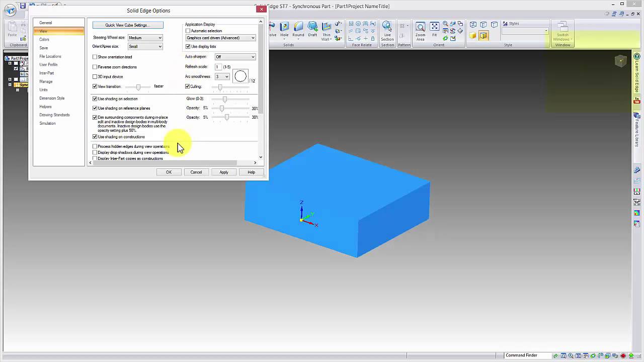
Task: Click the red record icon in status bar
Action: coord(623,356)
